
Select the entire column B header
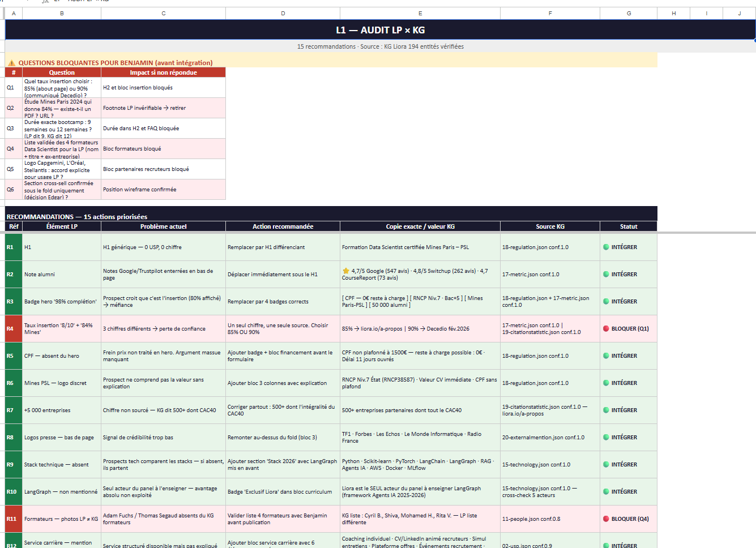pos(62,13)
